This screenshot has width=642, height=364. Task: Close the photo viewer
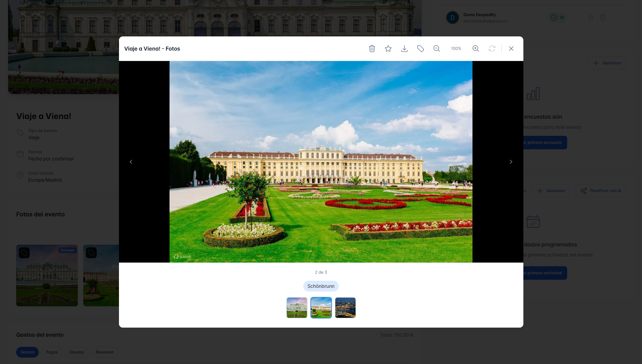click(x=511, y=49)
